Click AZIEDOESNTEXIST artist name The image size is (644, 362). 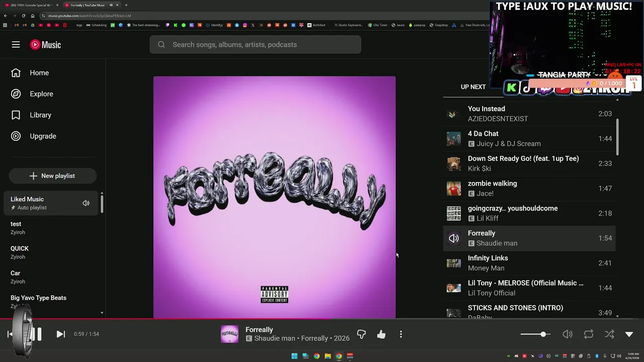coord(498,119)
